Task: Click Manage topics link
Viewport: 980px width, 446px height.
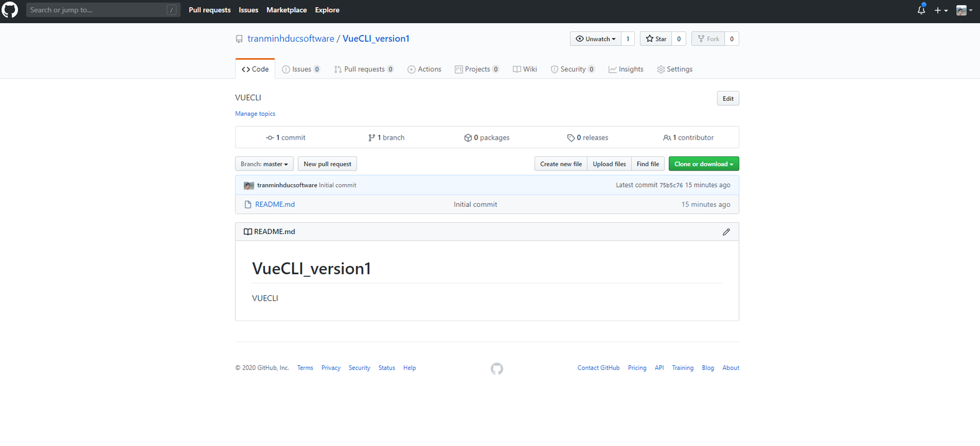Action: pyautogui.click(x=255, y=114)
